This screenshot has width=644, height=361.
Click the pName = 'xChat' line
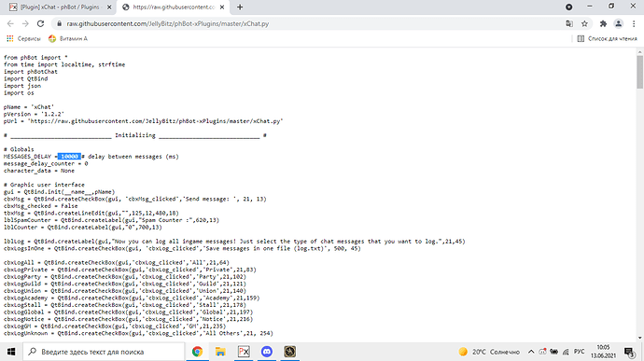click(x=29, y=107)
